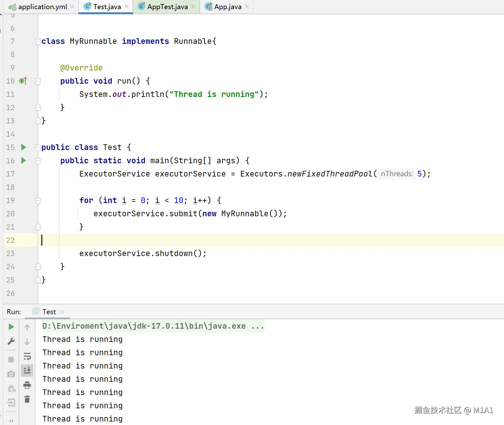Image resolution: width=504 pixels, height=425 pixels.
Task: Toggle soft-wrap in the console
Action: point(27,356)
